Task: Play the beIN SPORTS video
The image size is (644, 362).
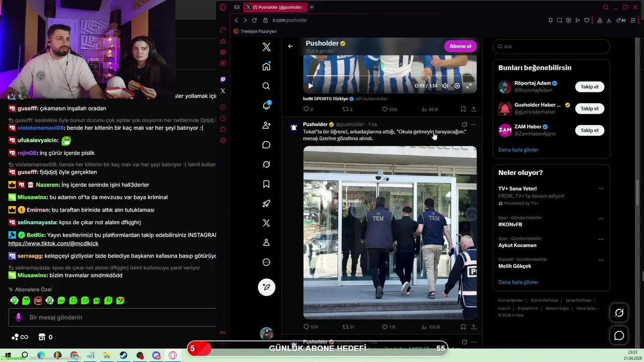Action: tap(310, 86)
